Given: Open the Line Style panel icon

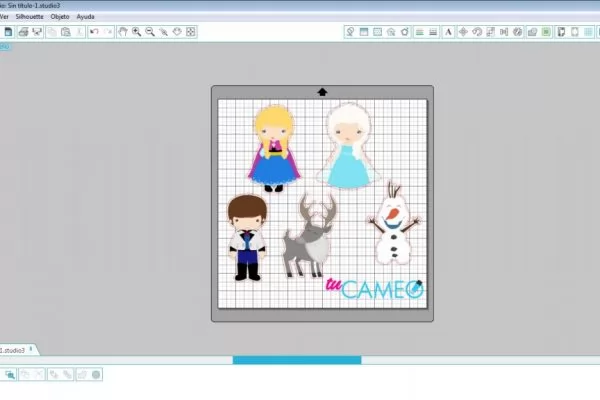Looking at the screenshot, I should [433, 32].
